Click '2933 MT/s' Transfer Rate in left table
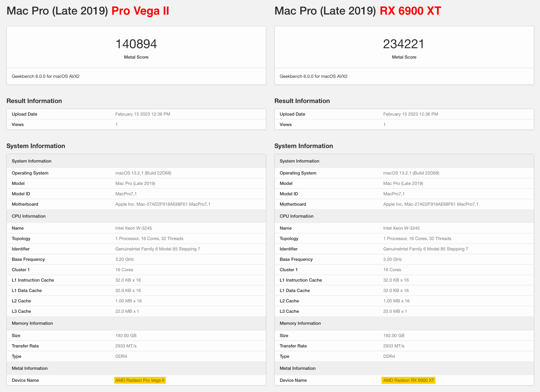540x392 pixels. pos(126,346)
